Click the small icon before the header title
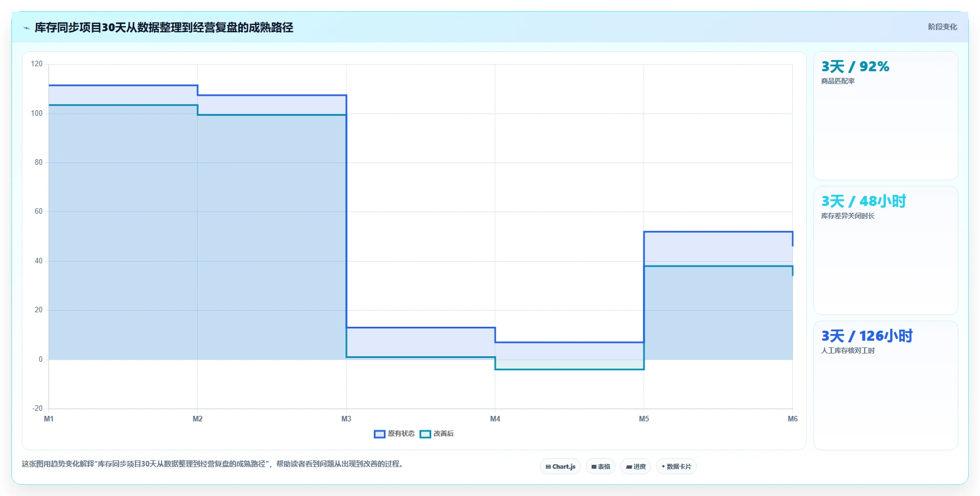 coord(26,28)
